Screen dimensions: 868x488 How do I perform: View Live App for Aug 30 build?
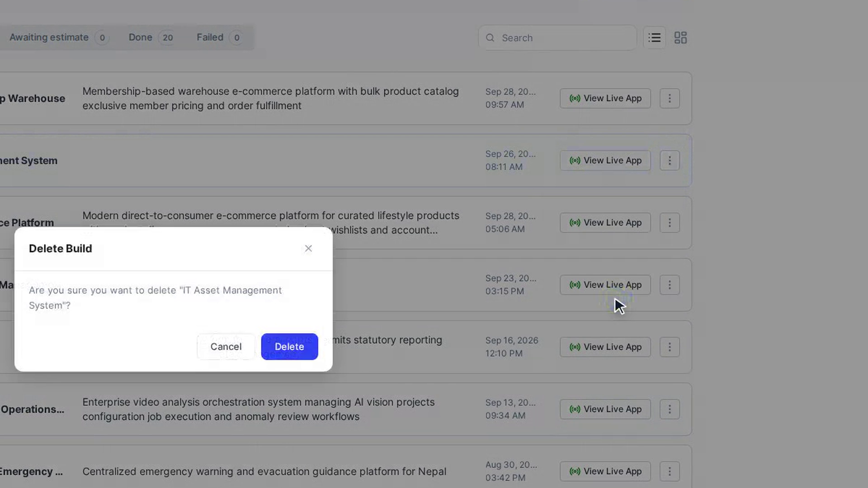point(605,471)
